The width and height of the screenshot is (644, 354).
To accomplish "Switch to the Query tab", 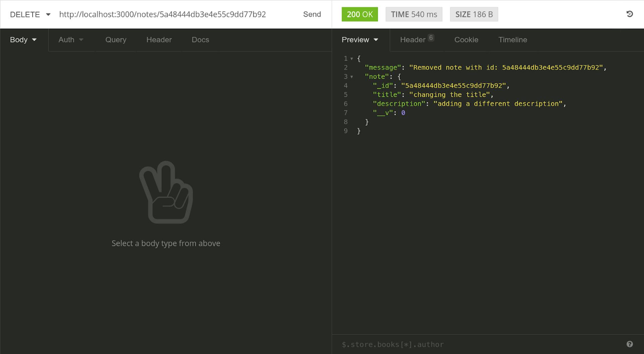I will pos(116,40).
